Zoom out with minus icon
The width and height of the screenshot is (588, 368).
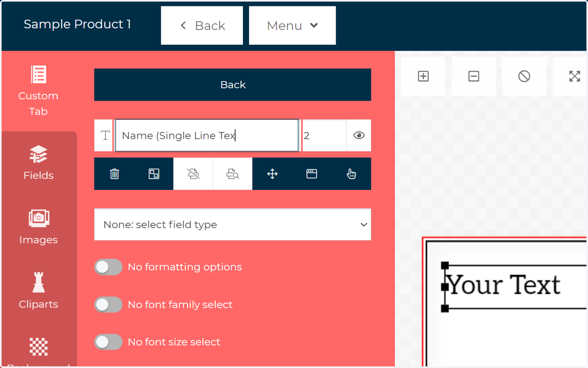pos(474,76)
